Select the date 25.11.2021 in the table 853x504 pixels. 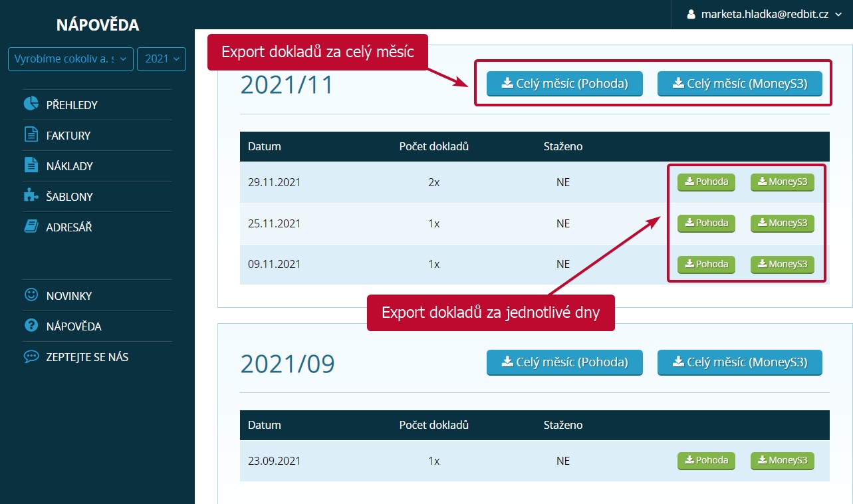(274, 223)
